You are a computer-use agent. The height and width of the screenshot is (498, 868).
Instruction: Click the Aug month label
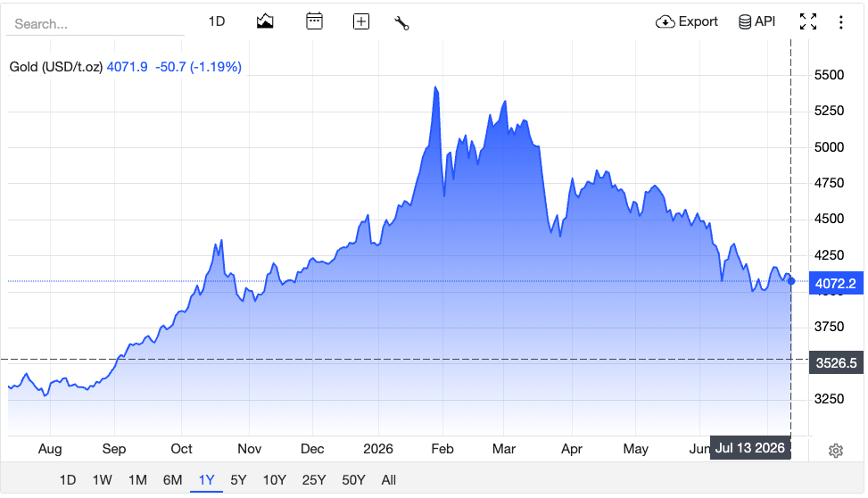50,449
